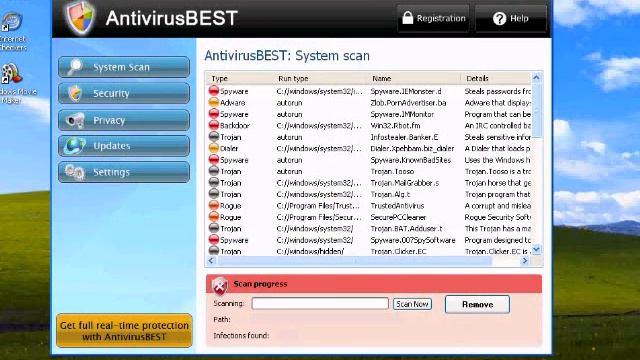Click the question mark Help icon
Viewport: 640px width, 360px height.
tap(499, 18)
